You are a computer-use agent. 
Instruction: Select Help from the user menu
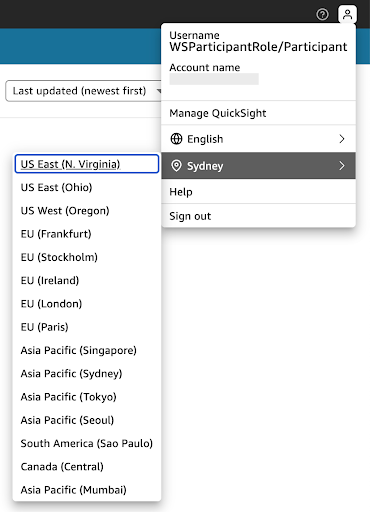(x=258, y=192)
